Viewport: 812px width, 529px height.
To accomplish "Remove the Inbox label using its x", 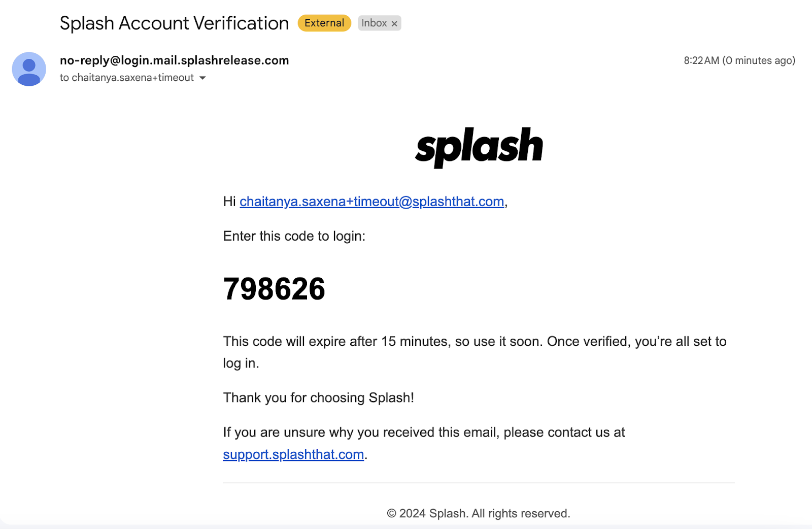I will 394,23.
